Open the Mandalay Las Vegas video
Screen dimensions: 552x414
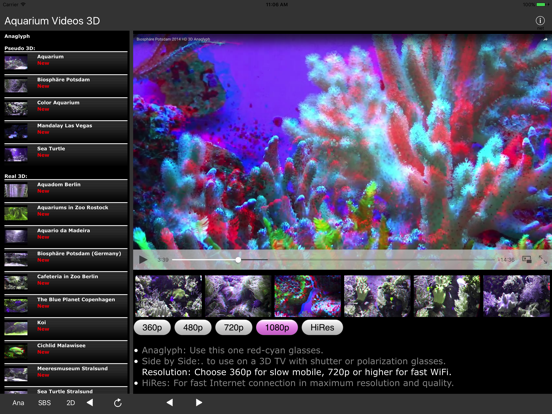click(x=66, y=131)
